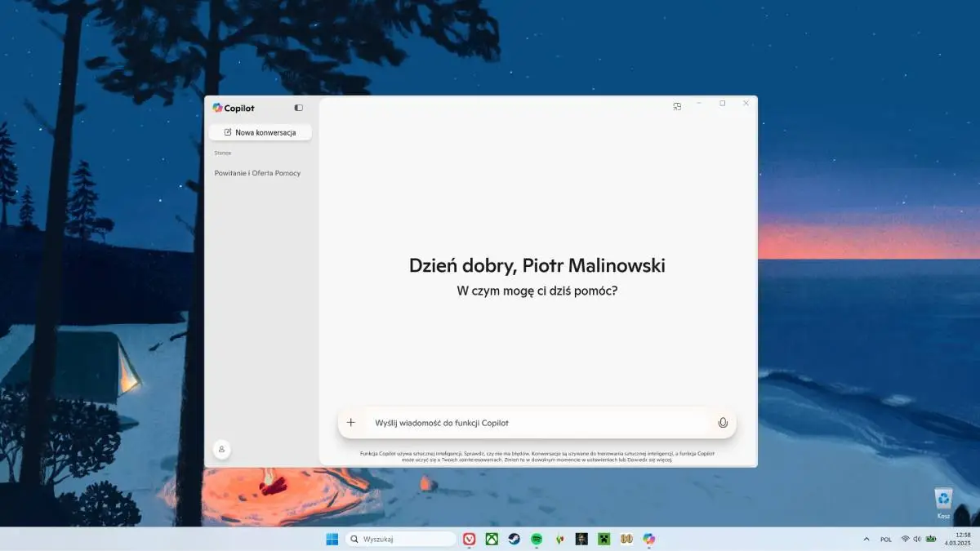Activate the microphone voice input icon

coord(722,422)
